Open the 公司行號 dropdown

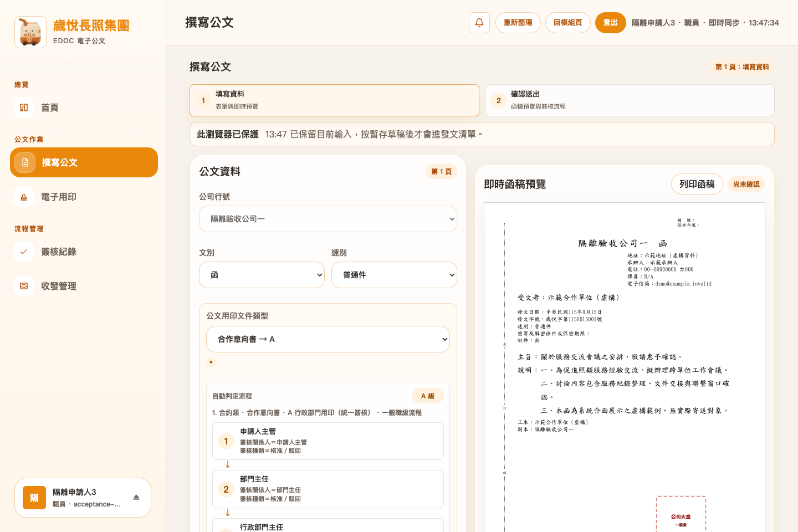click(x=328, y=219)
